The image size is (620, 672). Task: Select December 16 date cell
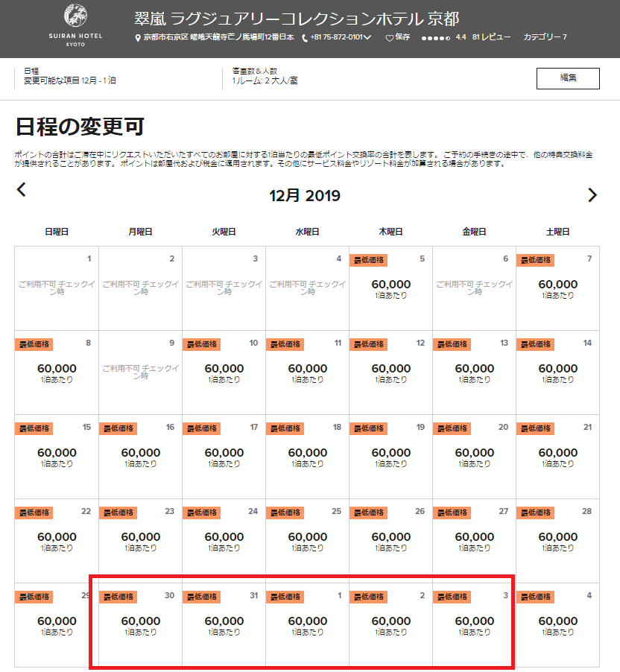click(141, 457)
